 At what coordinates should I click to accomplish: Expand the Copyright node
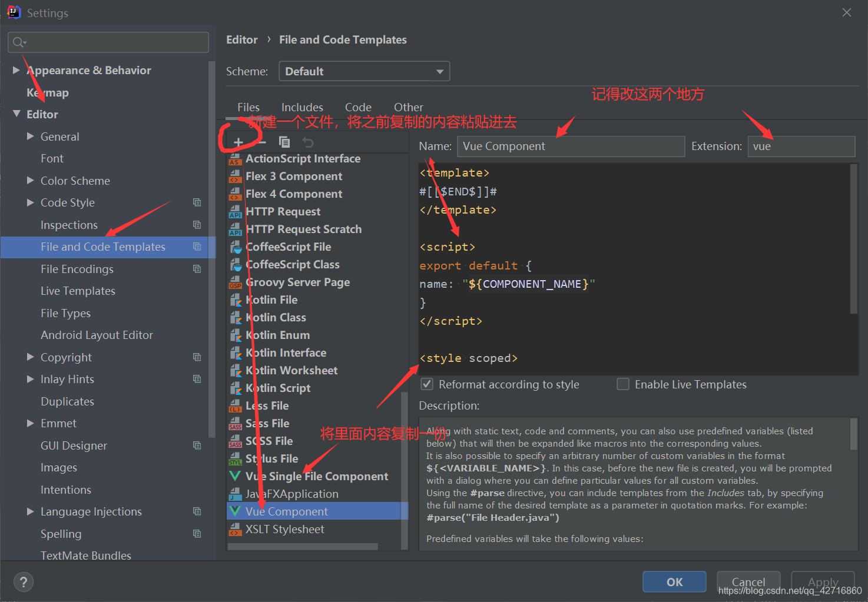(x=31, y=357)
